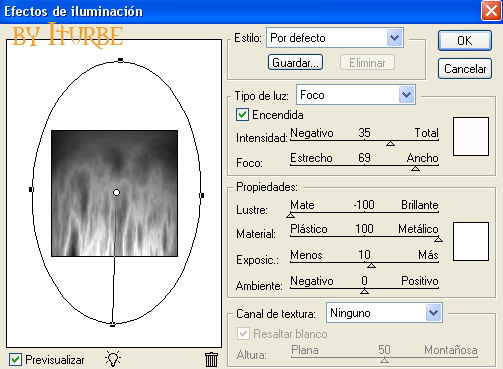Image resolution: width=503 pixels, height=369 pixels.
Task: Click the Brillante label on Lustre slider
Action: [x=420, y=205]
